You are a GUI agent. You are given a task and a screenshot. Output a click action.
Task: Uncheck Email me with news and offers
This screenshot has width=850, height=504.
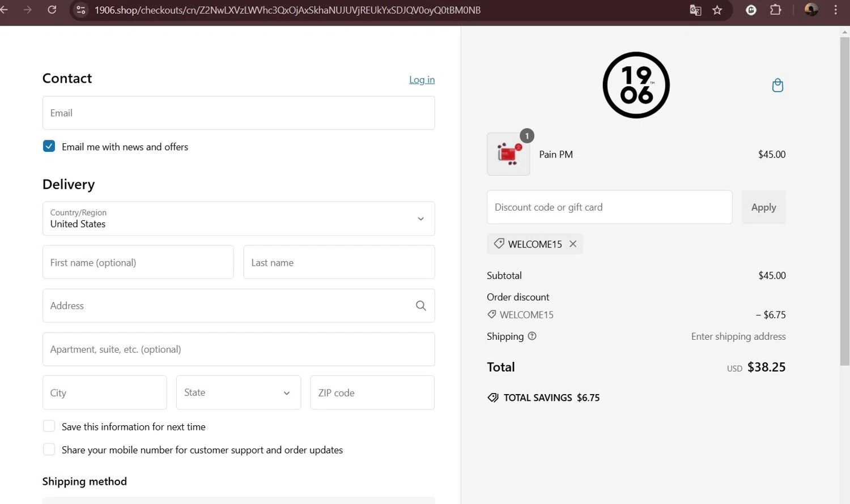click(x=49, y=146)
